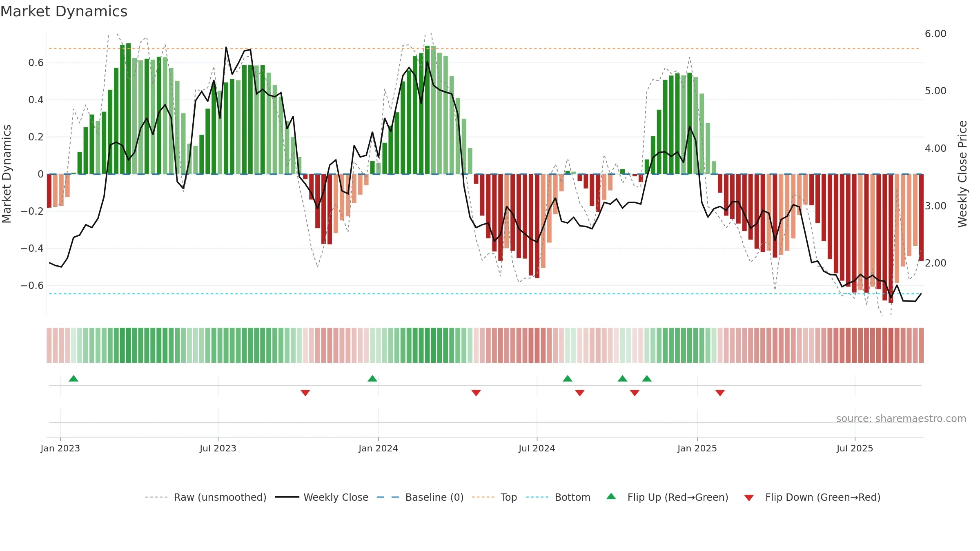The width and height of the screenshot is (980, 551).
Task: Click the Jan 2024 axis label
Action: (378, 448)
